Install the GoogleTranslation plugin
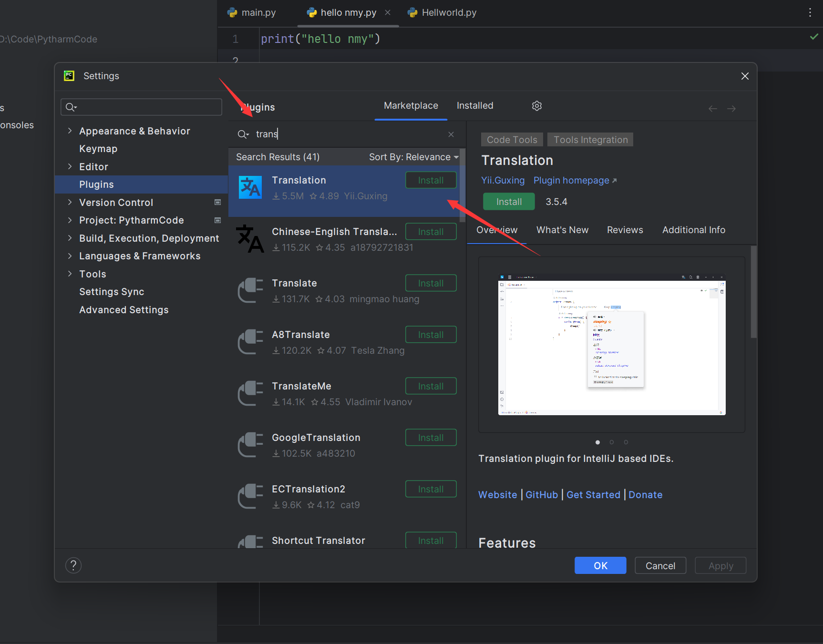823x644 pixels. 431,438
